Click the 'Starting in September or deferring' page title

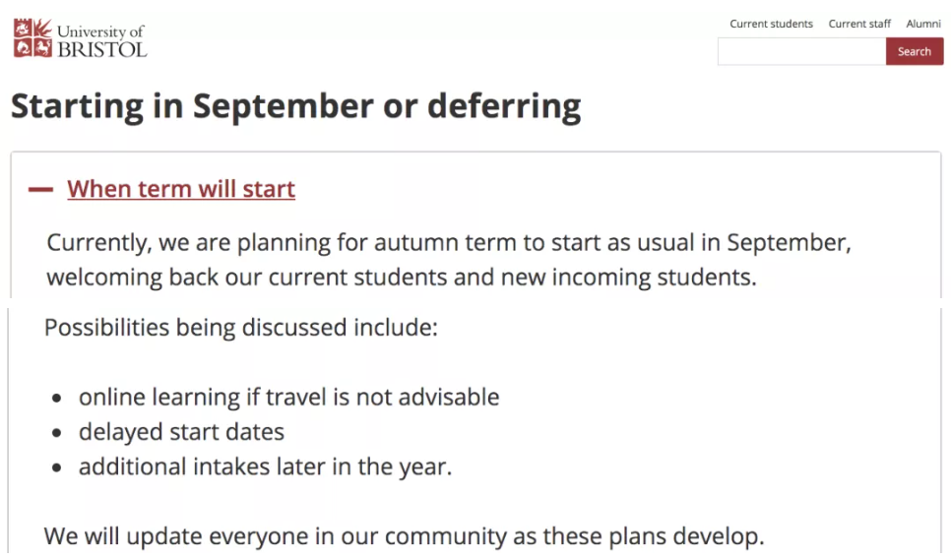296,106
